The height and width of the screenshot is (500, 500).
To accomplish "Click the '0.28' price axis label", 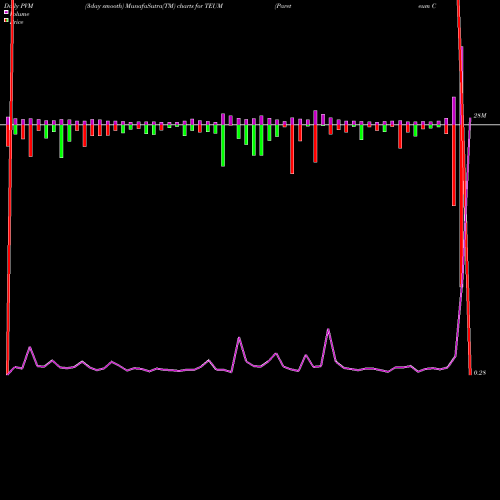I will 480,373.
